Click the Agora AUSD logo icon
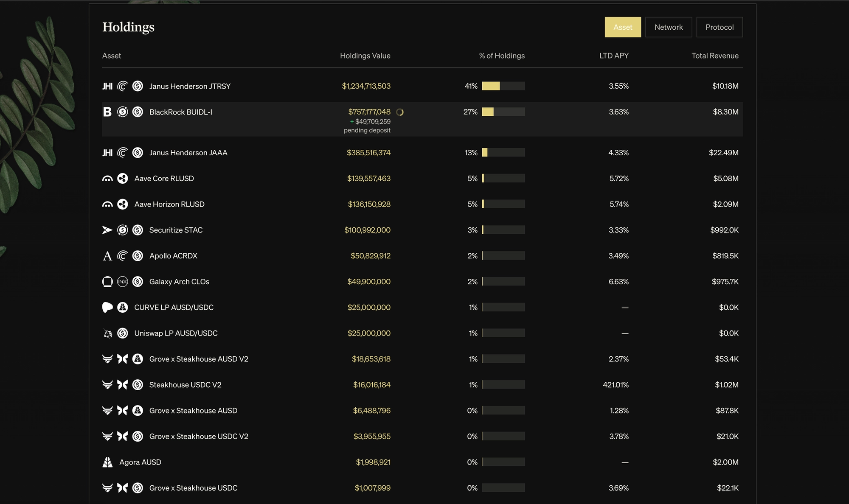The width and height of the screenshot is (849, 504). [107, 462]
